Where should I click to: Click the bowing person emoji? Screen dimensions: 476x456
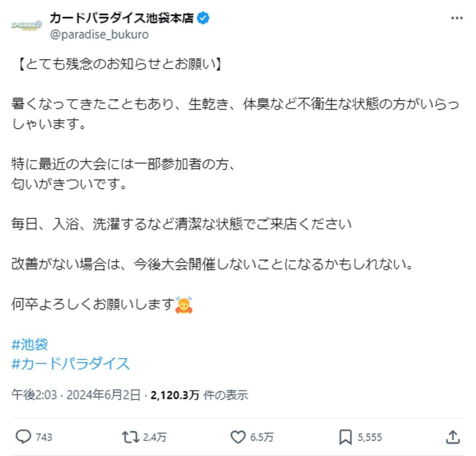click(184, 305)
